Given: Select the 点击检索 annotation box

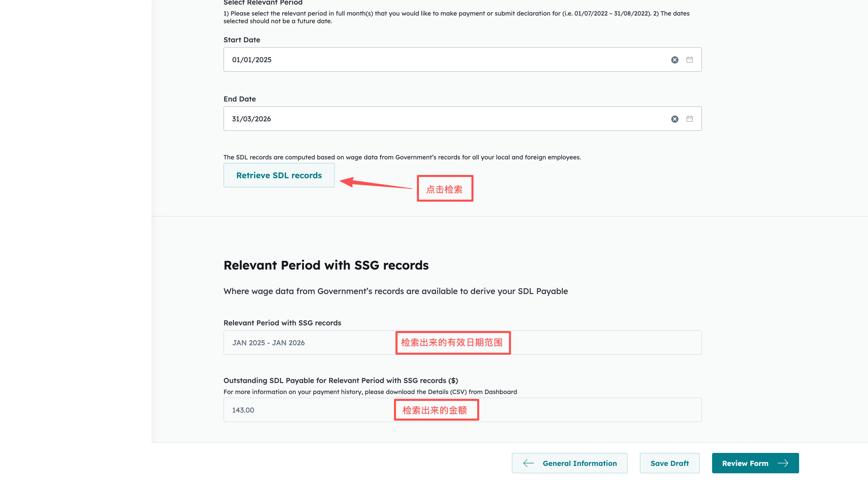Looking at the screenshot, I should 445,189.
